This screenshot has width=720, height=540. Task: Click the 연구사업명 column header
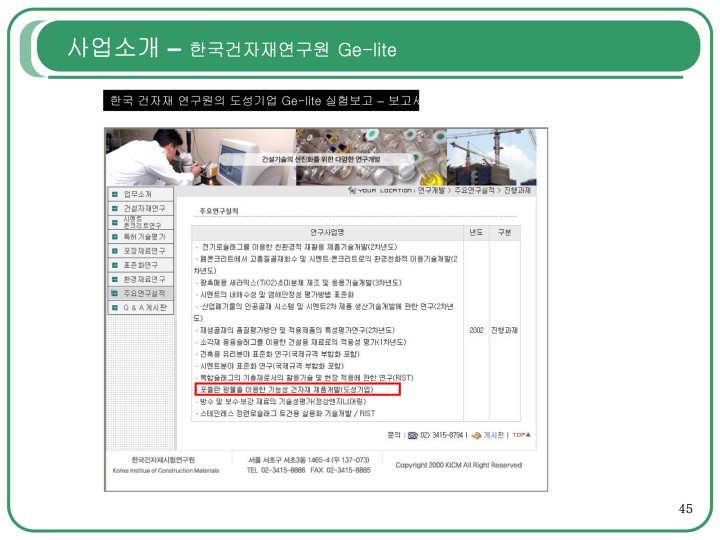327,232
